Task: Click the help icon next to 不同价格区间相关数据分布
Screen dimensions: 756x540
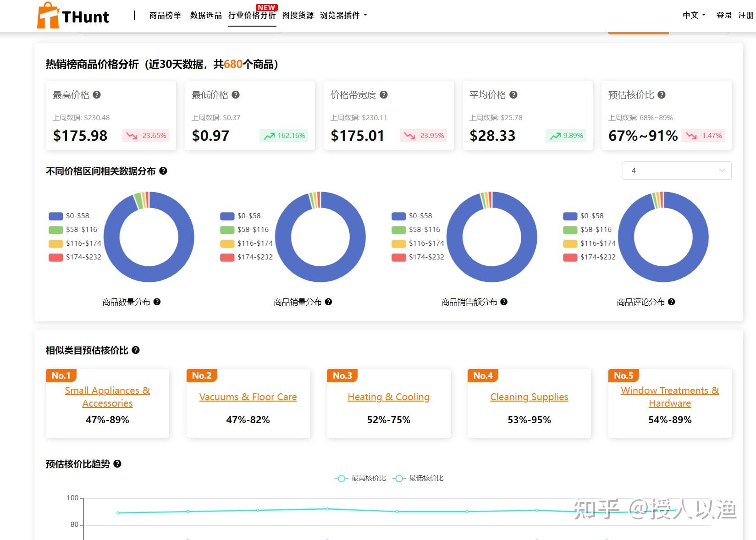Action: (x=163, y=171)
